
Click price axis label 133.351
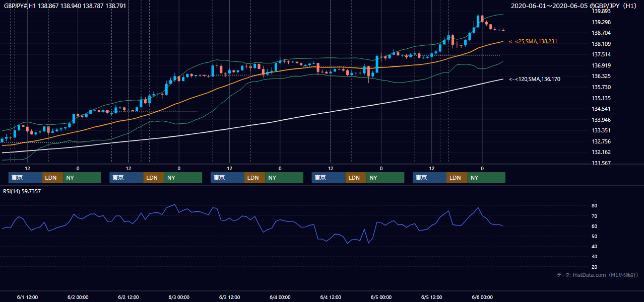[601, 131]
